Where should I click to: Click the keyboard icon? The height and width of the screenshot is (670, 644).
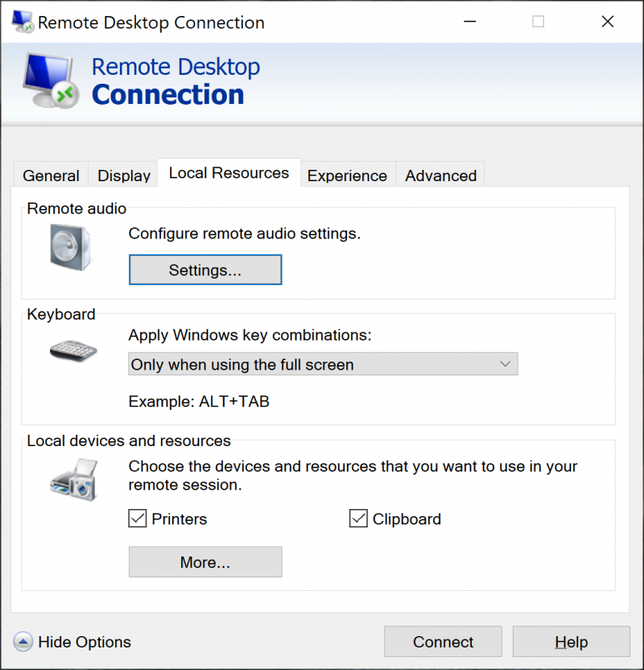[x=73, y=350]
